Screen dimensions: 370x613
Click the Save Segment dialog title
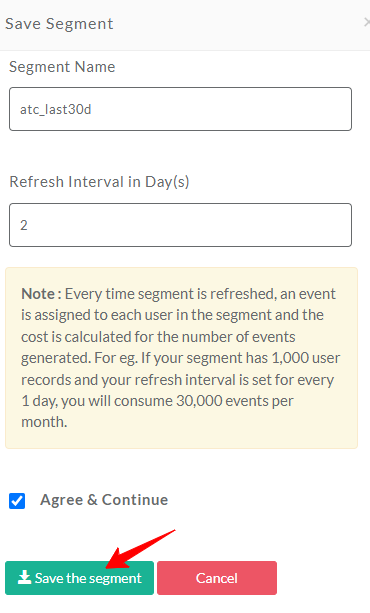pos(59,24)
